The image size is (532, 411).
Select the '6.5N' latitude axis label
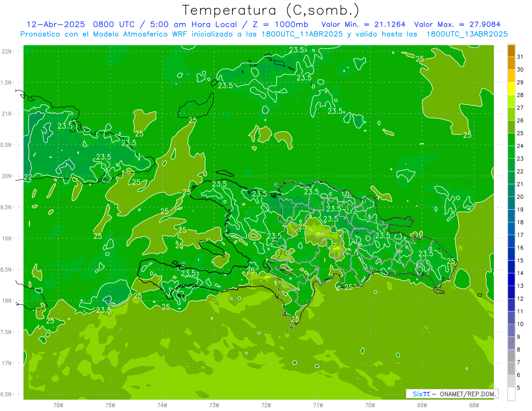pos(6,394)
